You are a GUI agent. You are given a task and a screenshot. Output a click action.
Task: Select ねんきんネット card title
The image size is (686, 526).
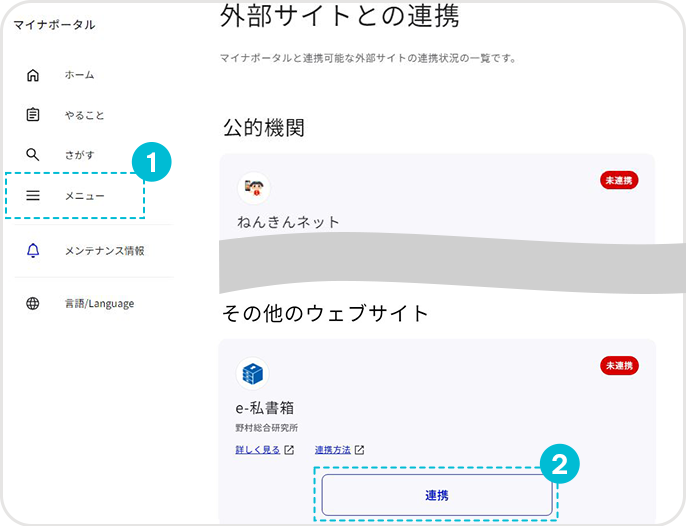click(x=288, y=222)
